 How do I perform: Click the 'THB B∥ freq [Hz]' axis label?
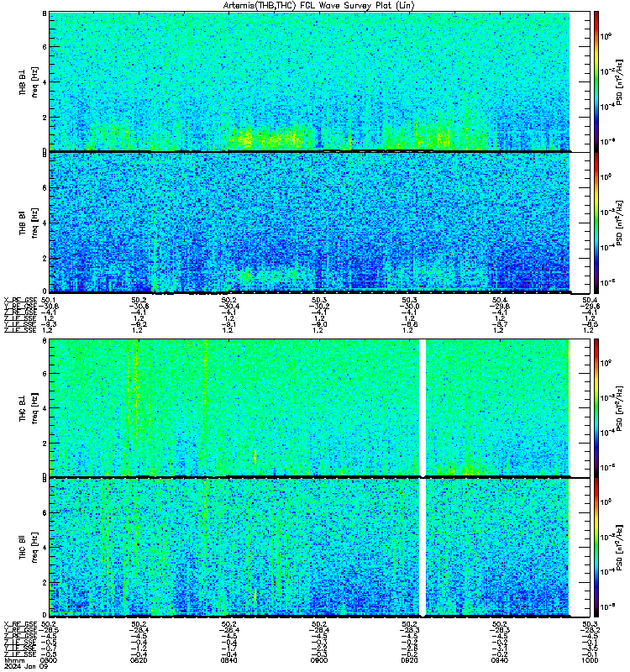pyautogui.click(x=29, y=223)
